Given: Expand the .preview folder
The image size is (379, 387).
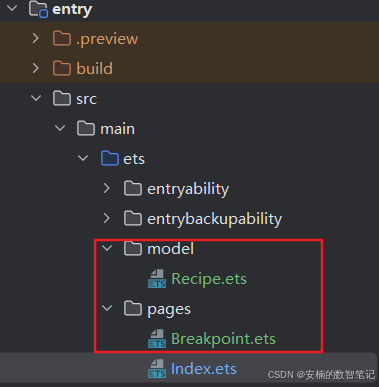Looking at the screenshot, I should pos(36,39).
